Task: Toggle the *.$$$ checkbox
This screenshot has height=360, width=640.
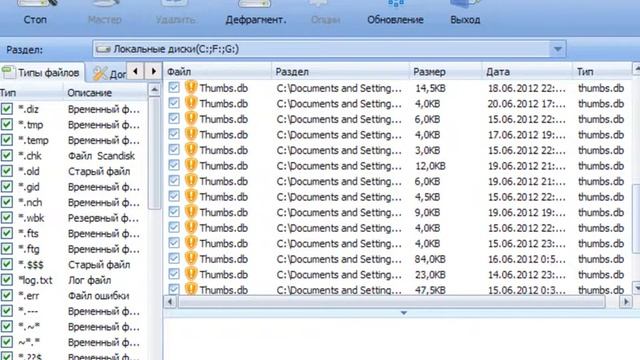Action: pyautogui.click(x=7, y=264)
